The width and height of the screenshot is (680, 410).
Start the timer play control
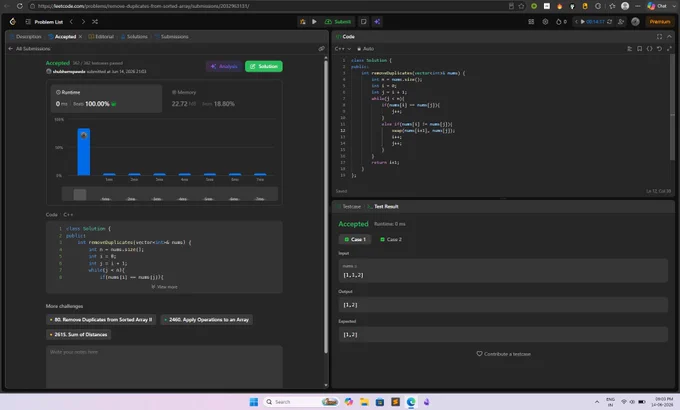pyautogui.click(x=582, y=22)
